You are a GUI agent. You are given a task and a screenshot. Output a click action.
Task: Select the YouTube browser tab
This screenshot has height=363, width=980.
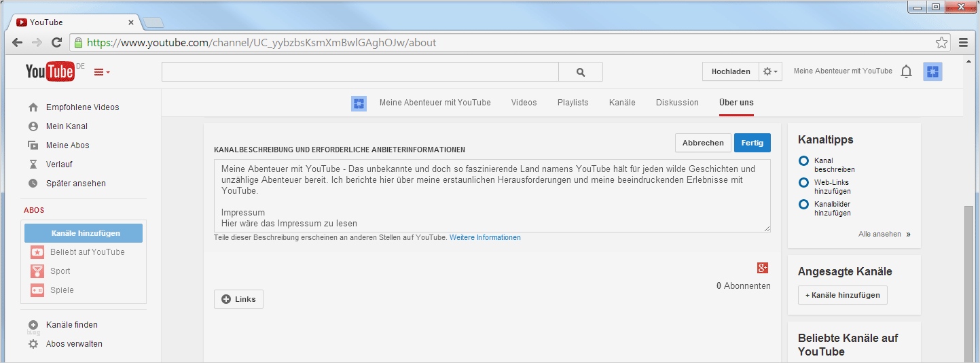tap(73, 22)
